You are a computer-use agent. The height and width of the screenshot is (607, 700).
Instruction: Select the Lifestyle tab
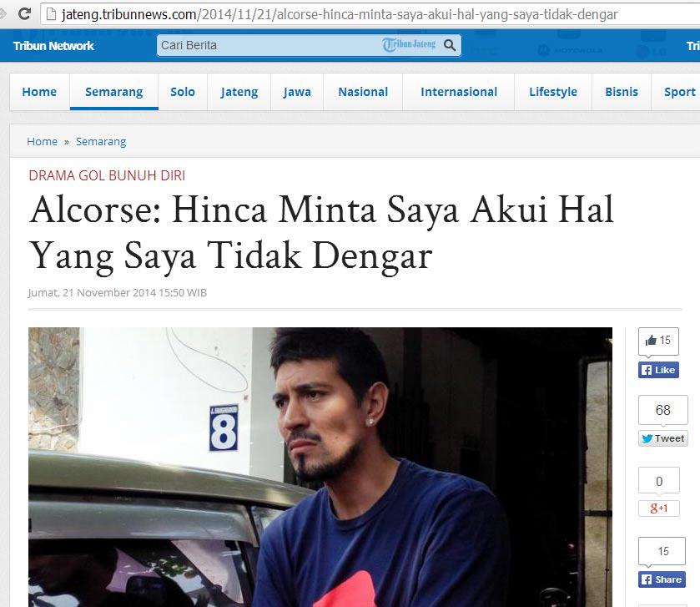pos(552,92)
